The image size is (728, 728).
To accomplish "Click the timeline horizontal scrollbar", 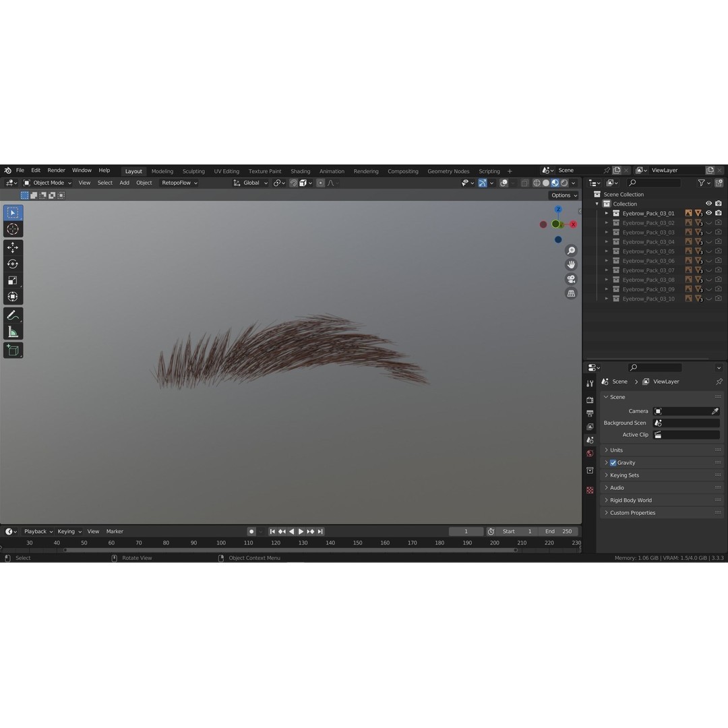I will [290, 550].
